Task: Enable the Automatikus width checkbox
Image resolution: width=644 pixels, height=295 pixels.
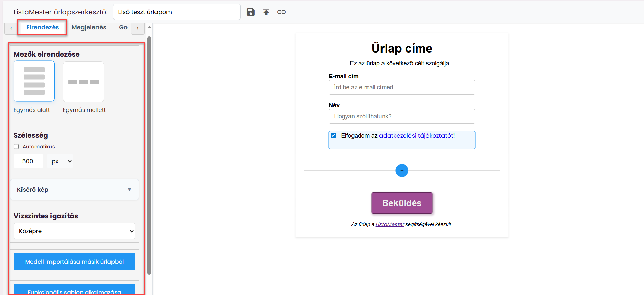Action: [x=16, y=147]
